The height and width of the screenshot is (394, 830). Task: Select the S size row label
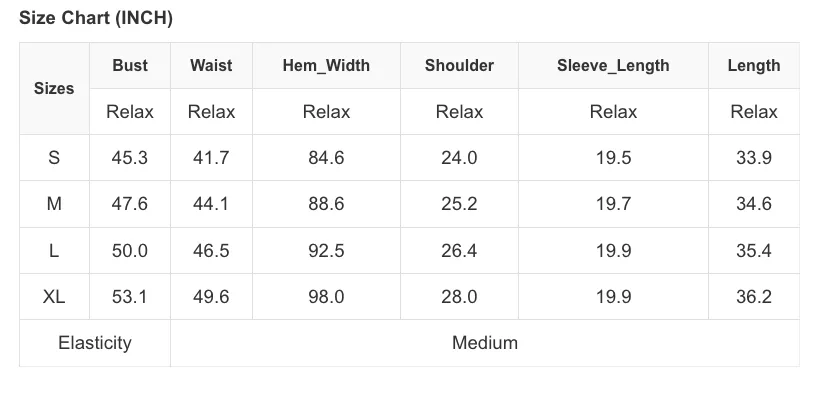click(x=54, y=158)
